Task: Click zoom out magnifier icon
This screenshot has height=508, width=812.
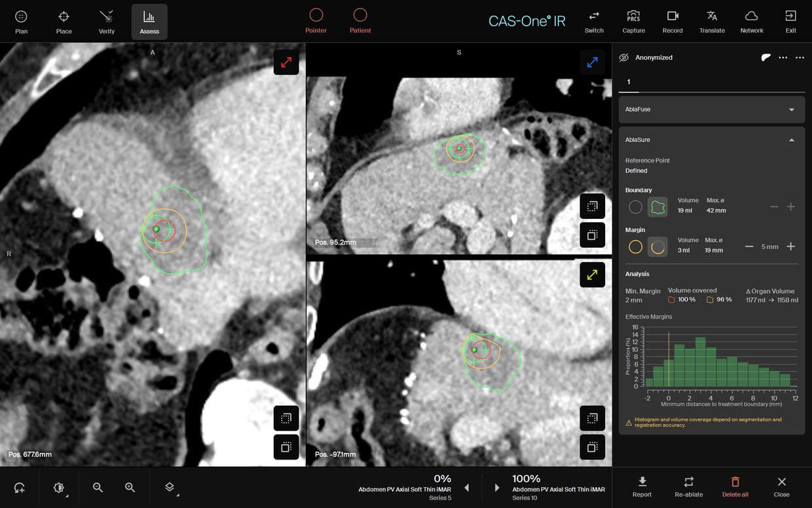Action: tap(98, 487)
